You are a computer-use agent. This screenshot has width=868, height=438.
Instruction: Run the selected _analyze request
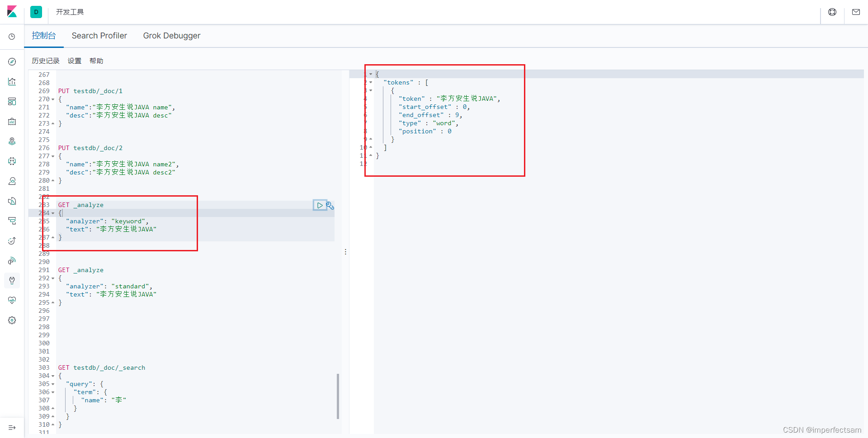click(x=320, y=205)
